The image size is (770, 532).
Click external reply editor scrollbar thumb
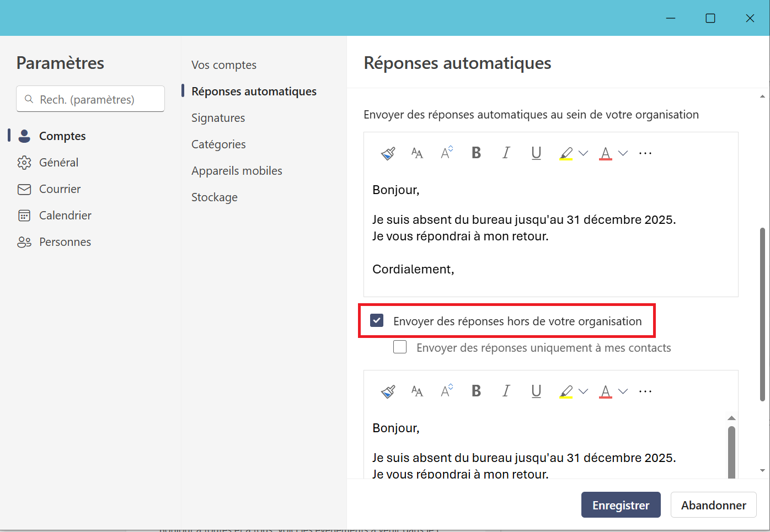[731, 452]
